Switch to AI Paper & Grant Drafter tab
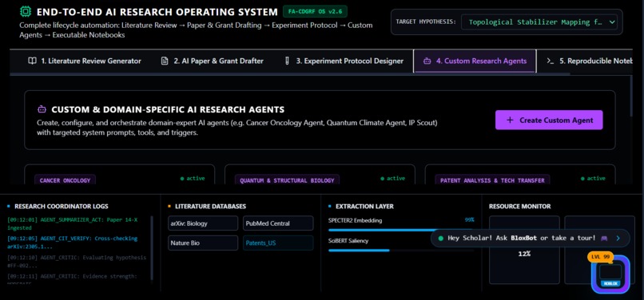The width and height of the screenshot is (644, 300). tap(213, 61)
